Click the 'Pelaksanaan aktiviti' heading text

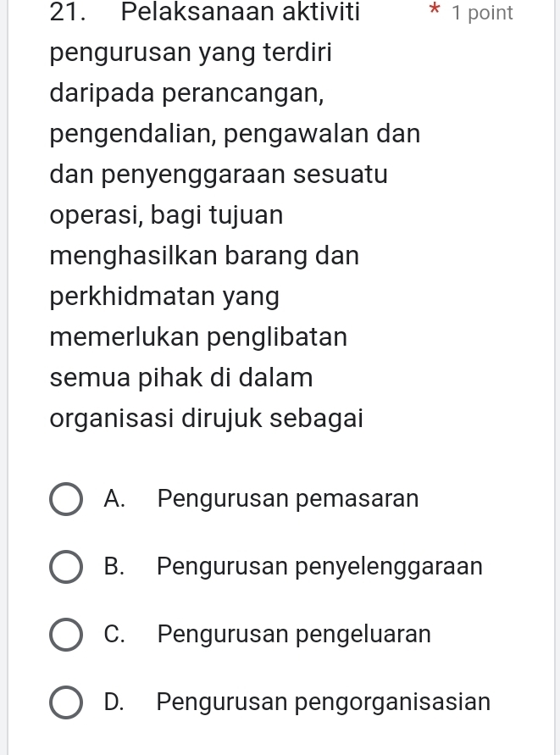coord(241,12)
